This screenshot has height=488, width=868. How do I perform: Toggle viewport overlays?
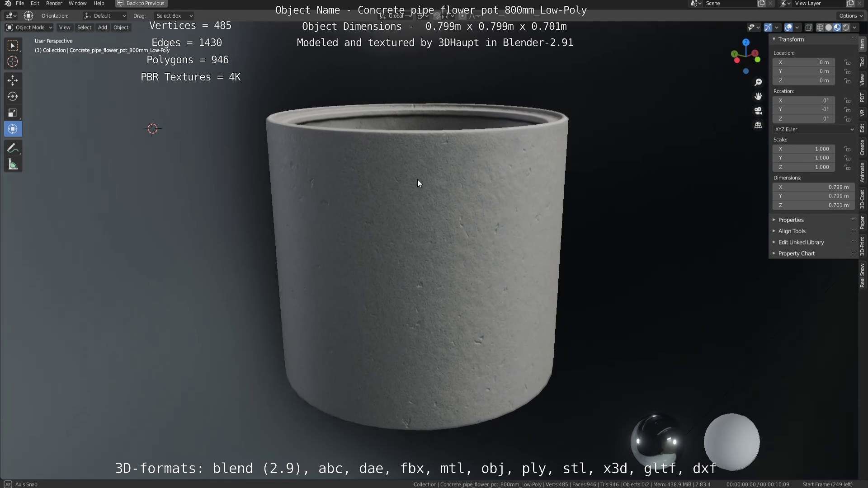coord(788,28)
